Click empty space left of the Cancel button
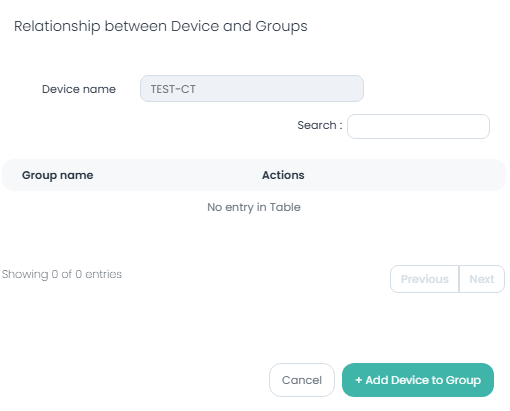The image size is (510, 411). (x=133, y=380)
